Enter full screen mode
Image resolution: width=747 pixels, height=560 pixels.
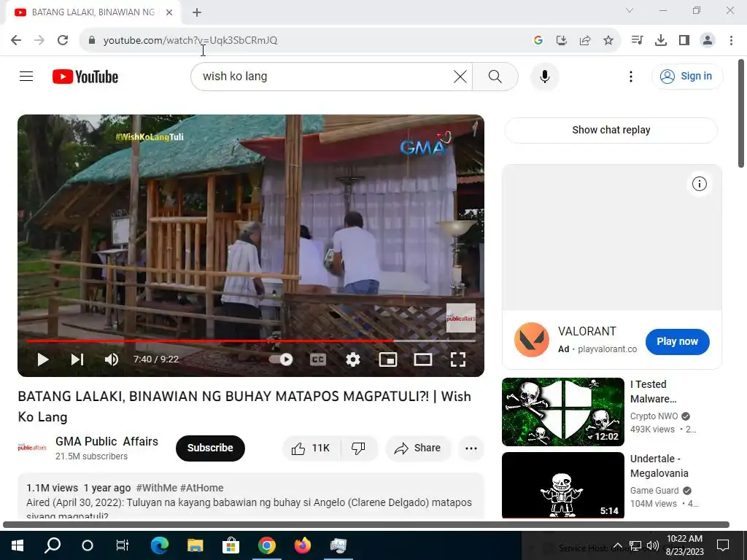coord(458,359)
